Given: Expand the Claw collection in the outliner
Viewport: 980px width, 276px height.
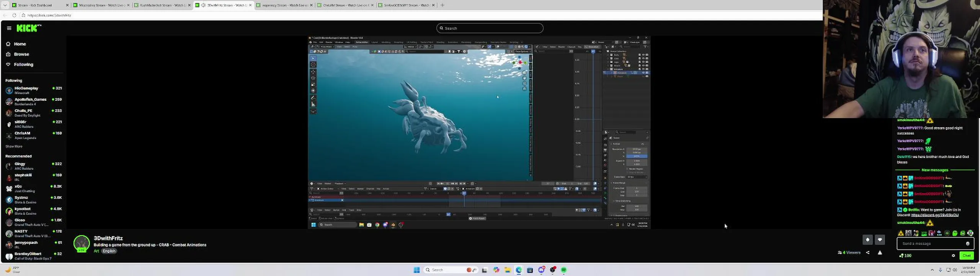Looking at the screenshot, I should pos(608,58).
